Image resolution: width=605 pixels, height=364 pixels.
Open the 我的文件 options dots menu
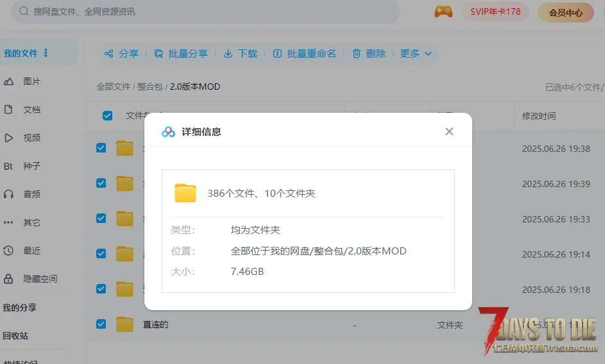(46, 53)
